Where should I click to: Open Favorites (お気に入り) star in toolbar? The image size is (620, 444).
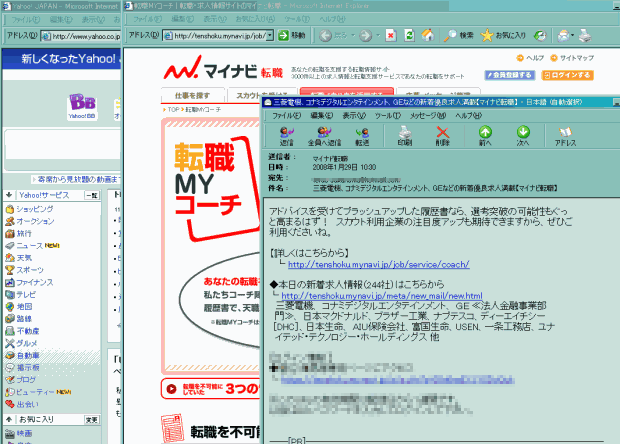point(503,36)
